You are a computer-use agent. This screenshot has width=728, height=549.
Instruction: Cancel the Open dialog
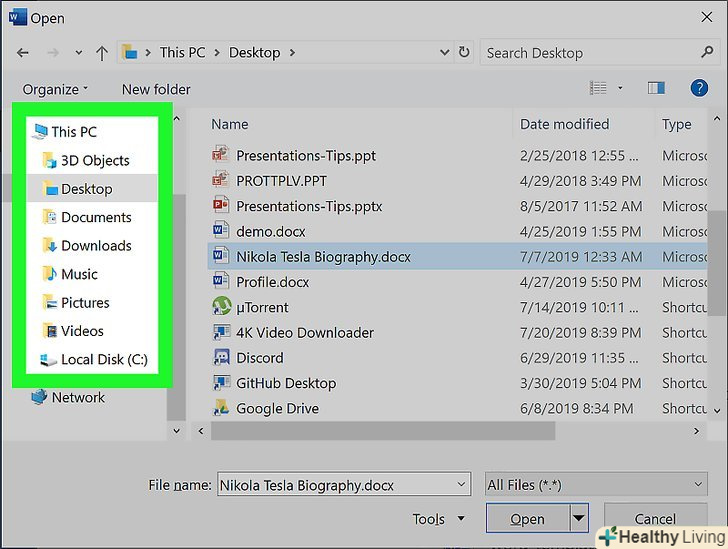point(656,519)
